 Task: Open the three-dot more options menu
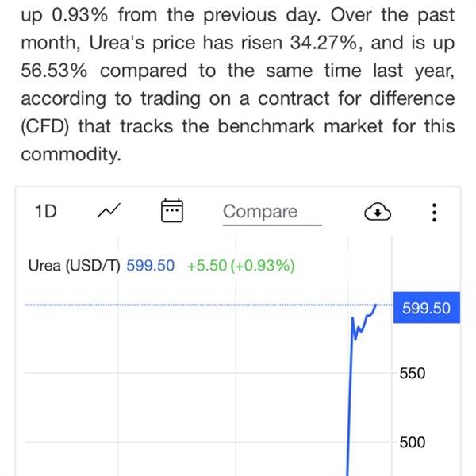433,212
